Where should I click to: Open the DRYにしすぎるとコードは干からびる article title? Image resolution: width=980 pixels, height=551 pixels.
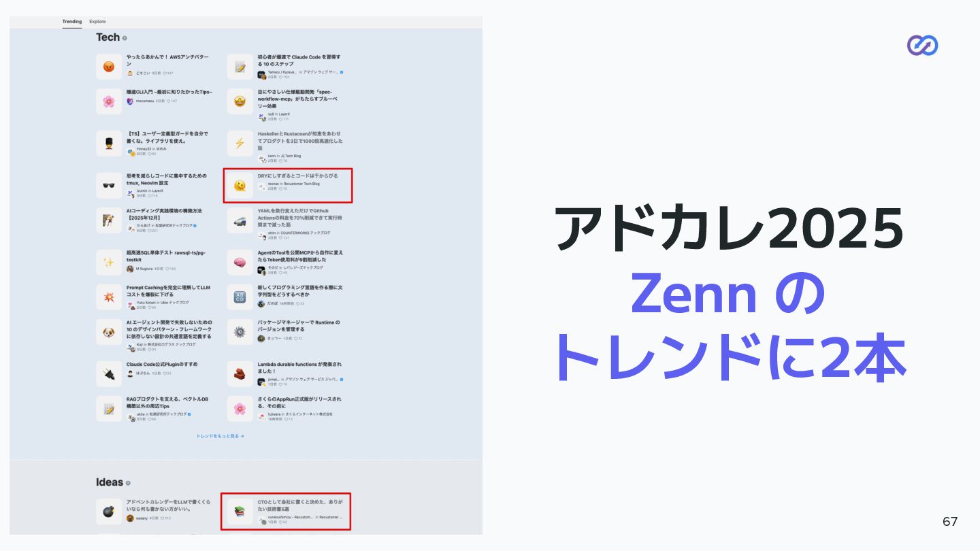[297, 176]
